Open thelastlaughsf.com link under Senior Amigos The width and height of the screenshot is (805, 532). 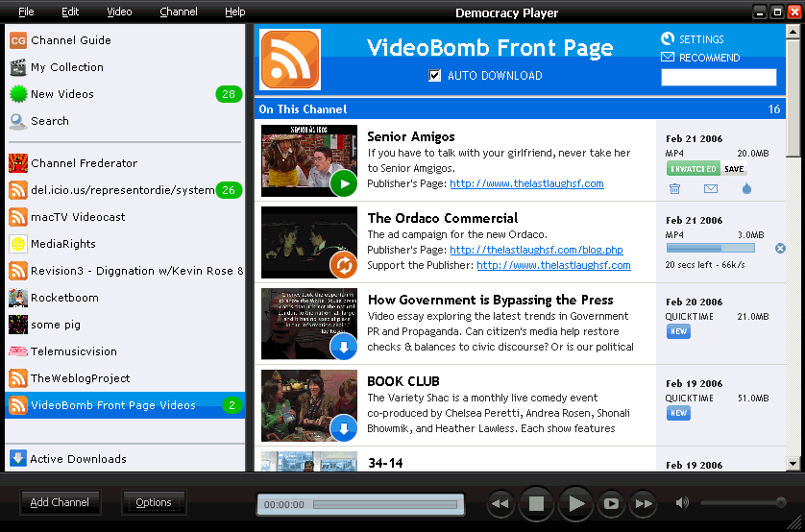point(526,183)
